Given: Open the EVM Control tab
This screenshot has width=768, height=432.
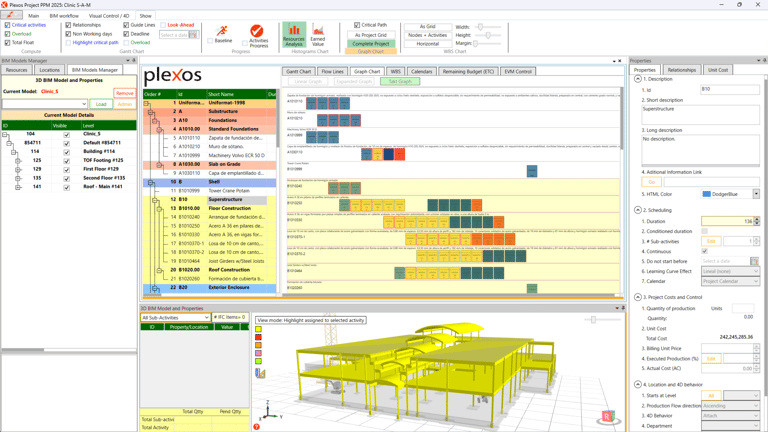Looking at the screenshot, I should (518, 72).
